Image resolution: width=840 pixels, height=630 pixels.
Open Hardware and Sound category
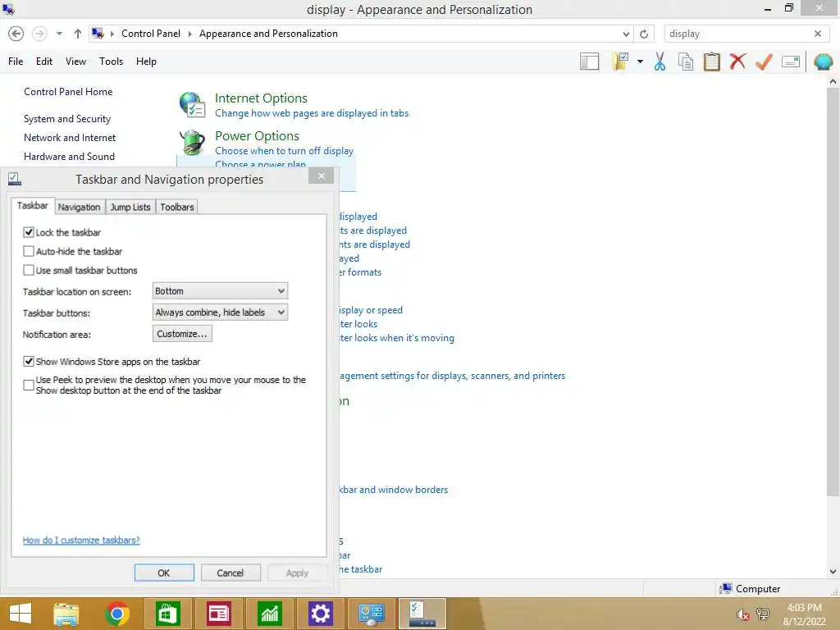point(69,157)
